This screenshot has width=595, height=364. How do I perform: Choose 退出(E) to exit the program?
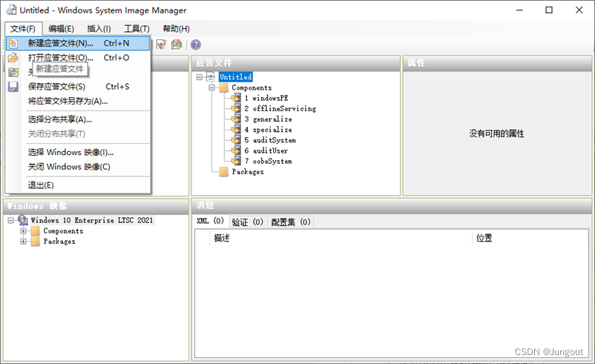click(x=78, y=185)
